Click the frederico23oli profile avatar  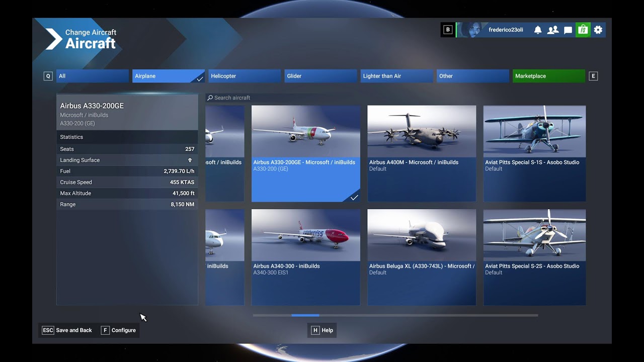click(471, 30)
